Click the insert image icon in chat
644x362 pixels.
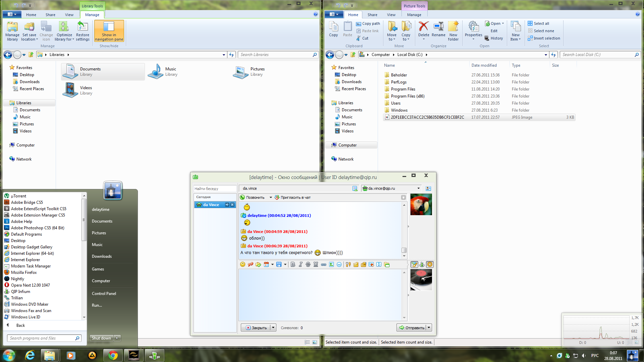[x=331, y=264]
